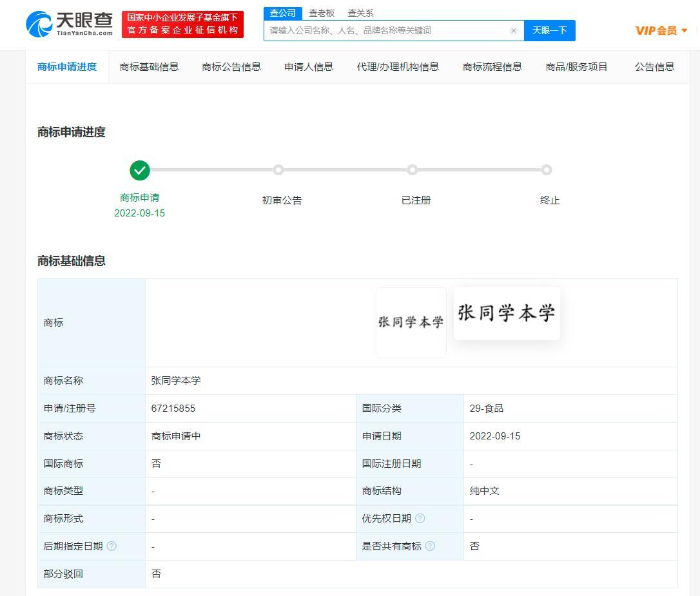700x596 pixels.
Task: Click the 初审公告 progress step circle
Action: pos(278,170)
